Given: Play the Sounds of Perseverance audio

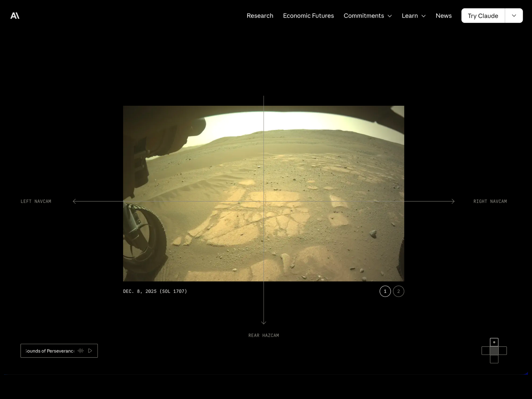Looking at the screenshot, I should coord(89,350).
